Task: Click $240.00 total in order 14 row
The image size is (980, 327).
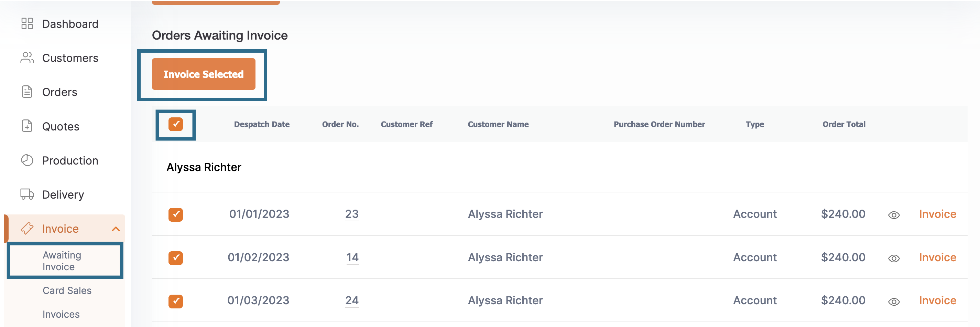Action: 843,257
